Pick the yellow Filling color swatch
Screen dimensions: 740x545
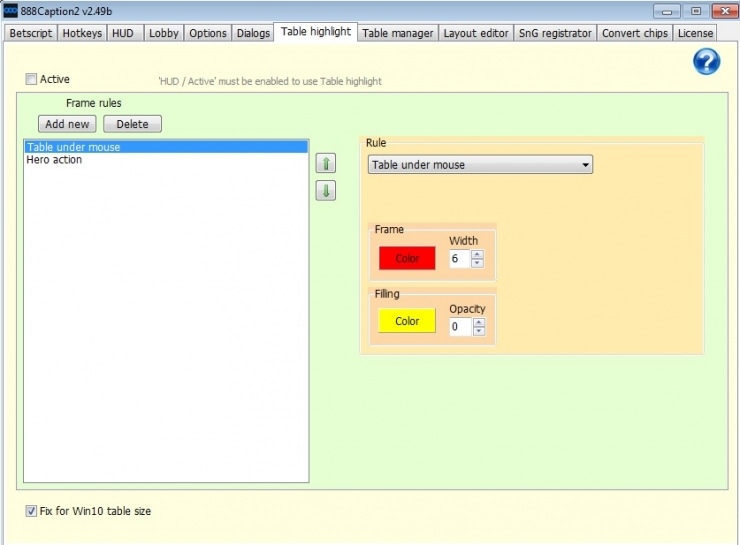[407, 321]
